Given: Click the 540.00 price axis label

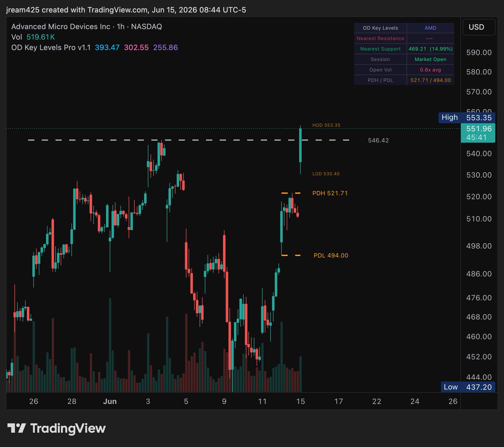Looking at the screenshot, I should [479, 154].
